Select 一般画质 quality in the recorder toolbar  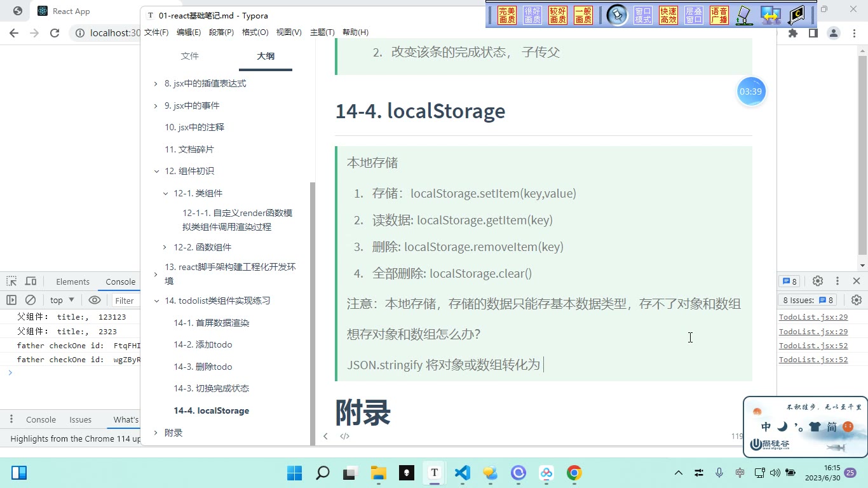[583, 15]
